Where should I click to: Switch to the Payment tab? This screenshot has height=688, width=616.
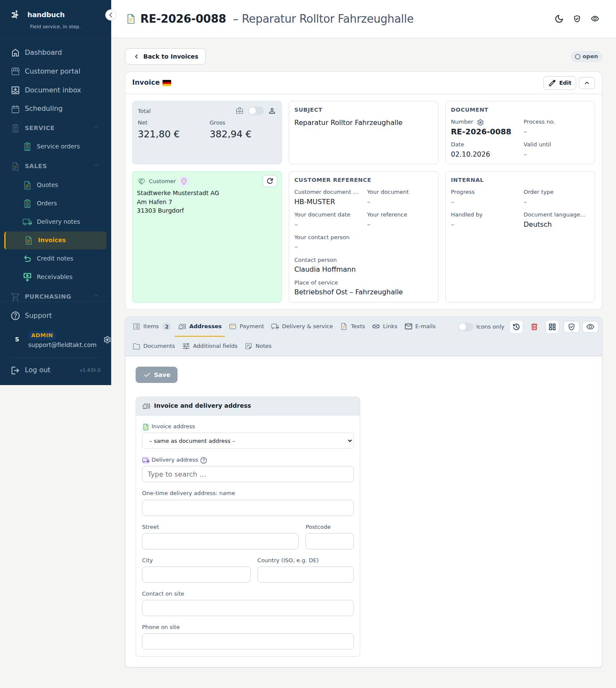tap(247, 326)
